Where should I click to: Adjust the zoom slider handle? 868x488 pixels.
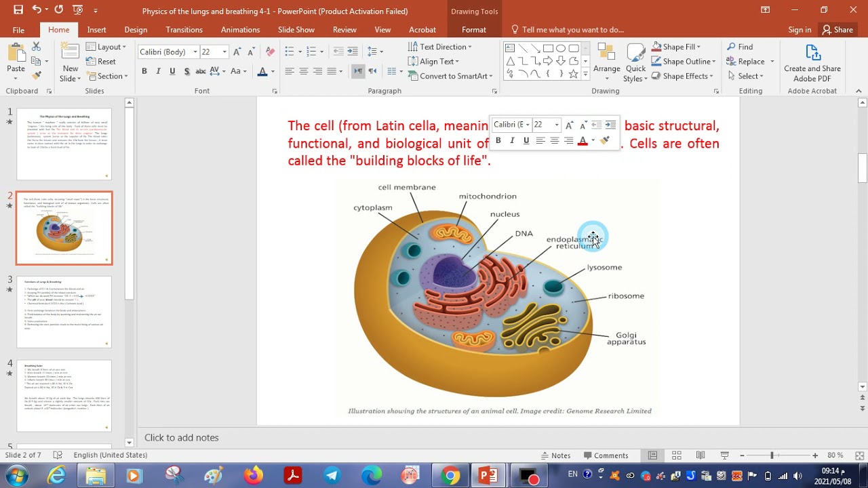tap(772, 455)
